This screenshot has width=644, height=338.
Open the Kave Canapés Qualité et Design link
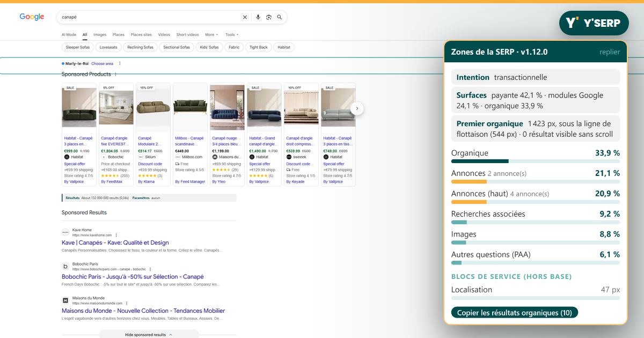tap(115, 243)
